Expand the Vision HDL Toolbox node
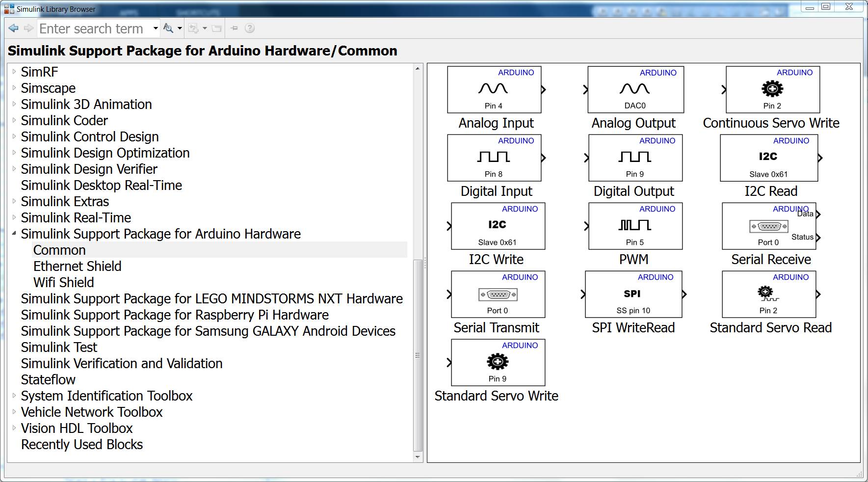 coord(14,428)
